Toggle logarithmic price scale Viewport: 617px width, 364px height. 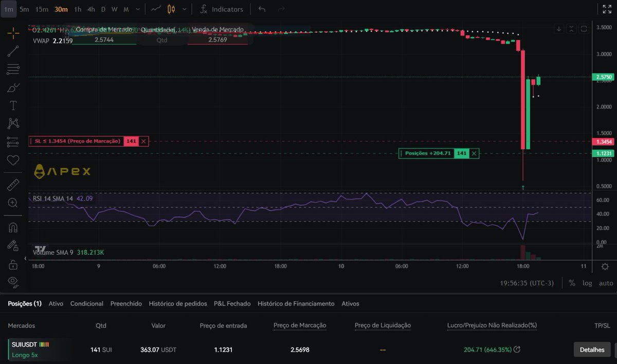[587, 283]
